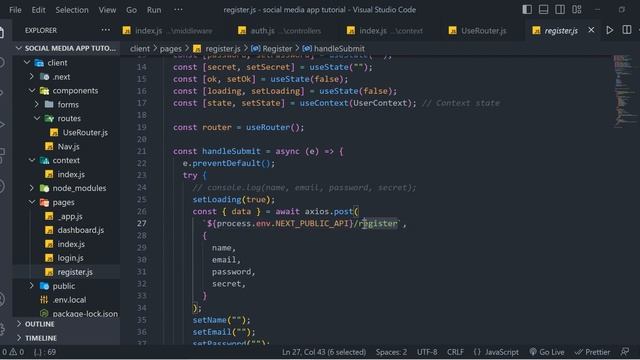640x360 pixels.
Task: Collapse the routes folder
Action: 66,118
